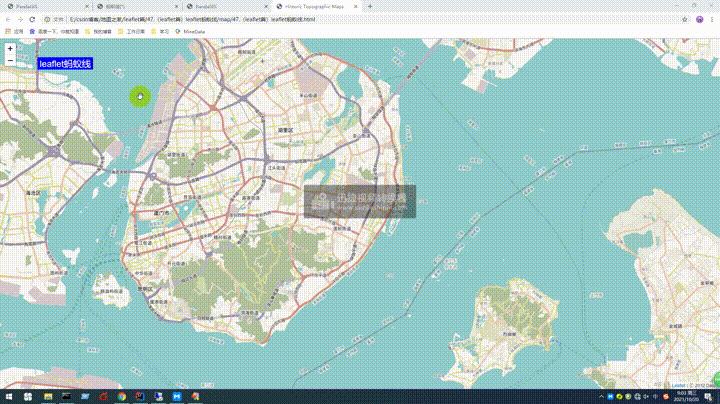720x404 pixels.
Task: Zoom out the map with minus button
Action: 10,60
